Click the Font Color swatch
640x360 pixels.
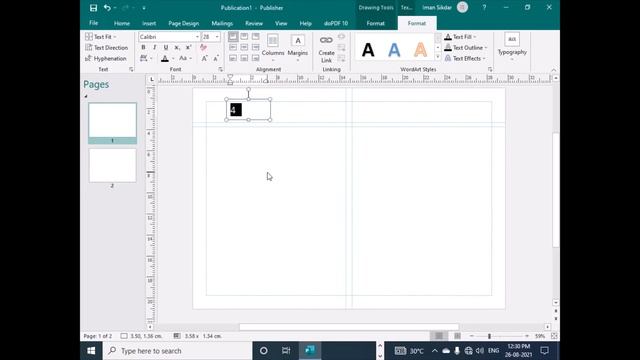(x=164, y=59)
